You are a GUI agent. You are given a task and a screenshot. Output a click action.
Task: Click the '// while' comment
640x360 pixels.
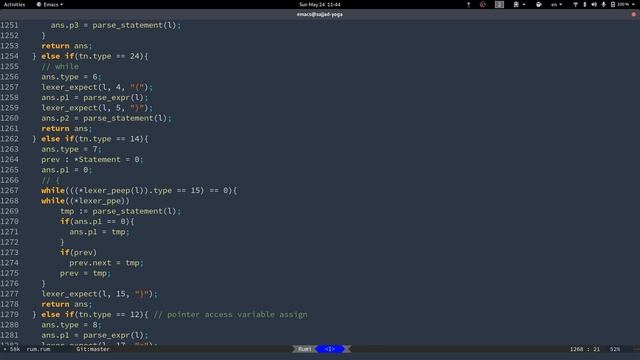(60, 67)
